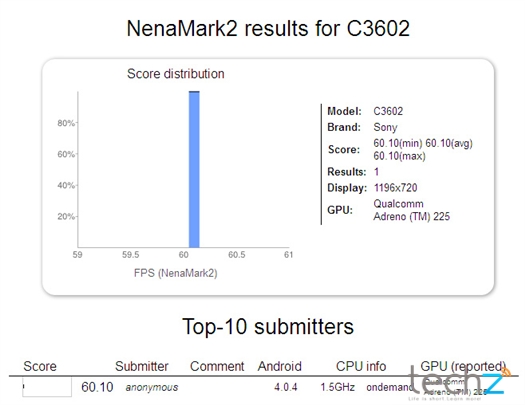Click the Qualcomm Adreno (TM) 225 GPU value
Screen dimensions: 525x405
point(411,210)
